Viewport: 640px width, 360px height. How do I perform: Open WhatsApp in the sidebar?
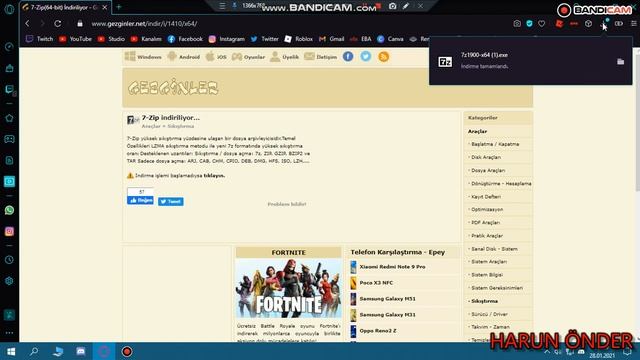[x=9, y=210]
